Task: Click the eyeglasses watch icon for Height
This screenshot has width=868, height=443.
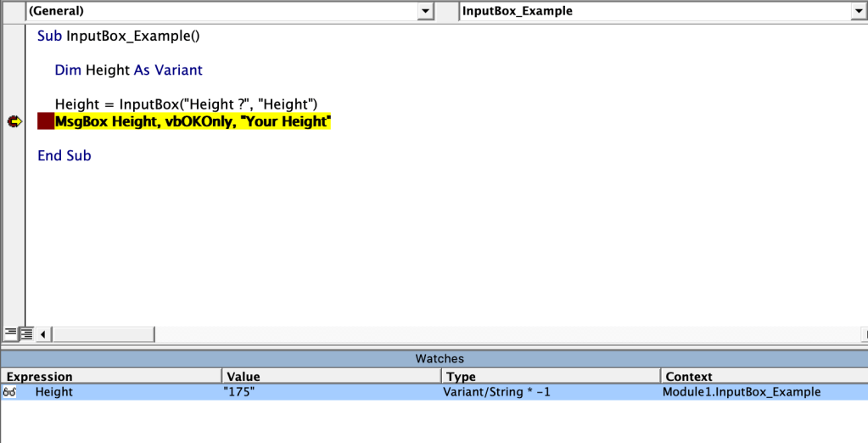Action: 11,392
